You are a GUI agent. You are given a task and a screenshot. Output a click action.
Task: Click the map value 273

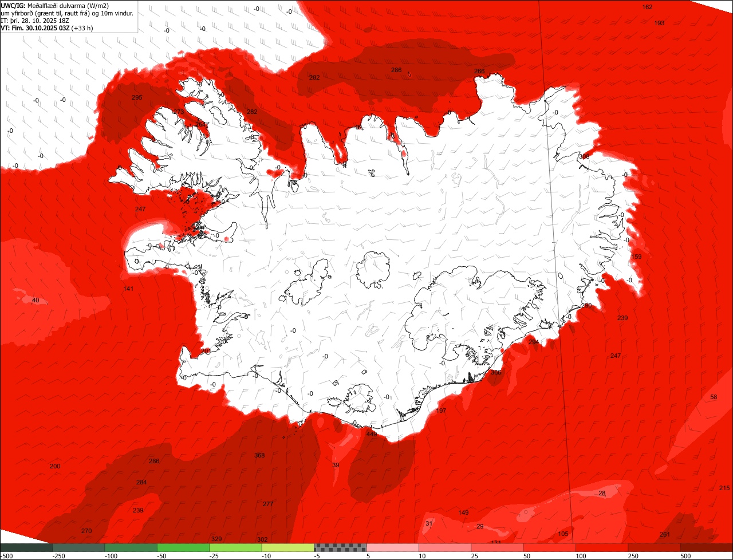click(x=179, y=112)
